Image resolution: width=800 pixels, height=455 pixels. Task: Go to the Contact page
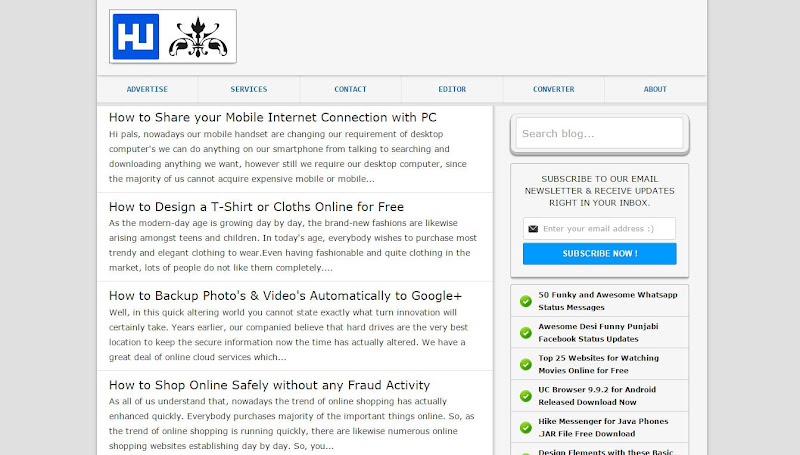click(351, 89)
